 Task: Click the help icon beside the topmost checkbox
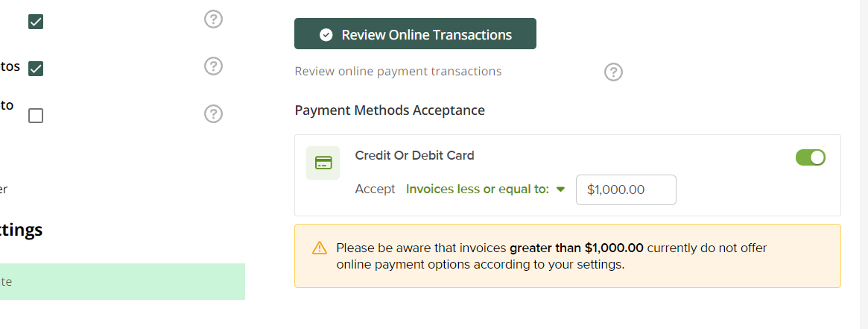[x=213, y=19]
